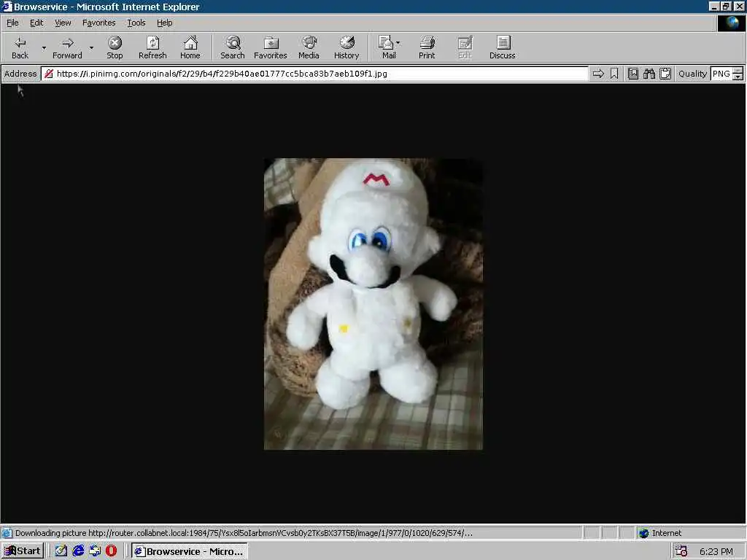Open the Quality PNG dropdown arrow
The height and width of the screenshot is (560, 747).
tap(738, 77)
